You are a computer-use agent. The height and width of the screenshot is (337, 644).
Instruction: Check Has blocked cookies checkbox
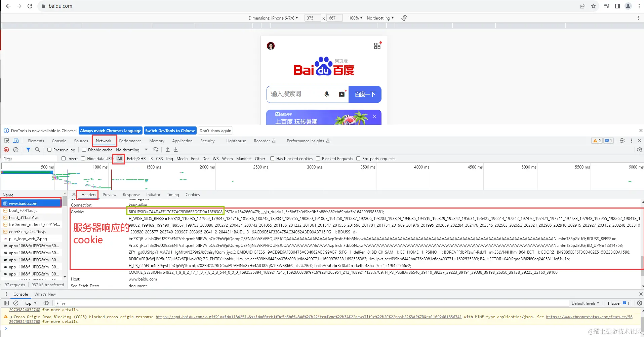272,158
